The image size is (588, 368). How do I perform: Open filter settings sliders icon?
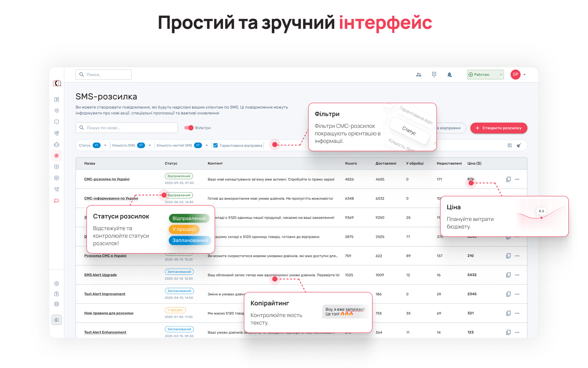(x=509, y=145)
